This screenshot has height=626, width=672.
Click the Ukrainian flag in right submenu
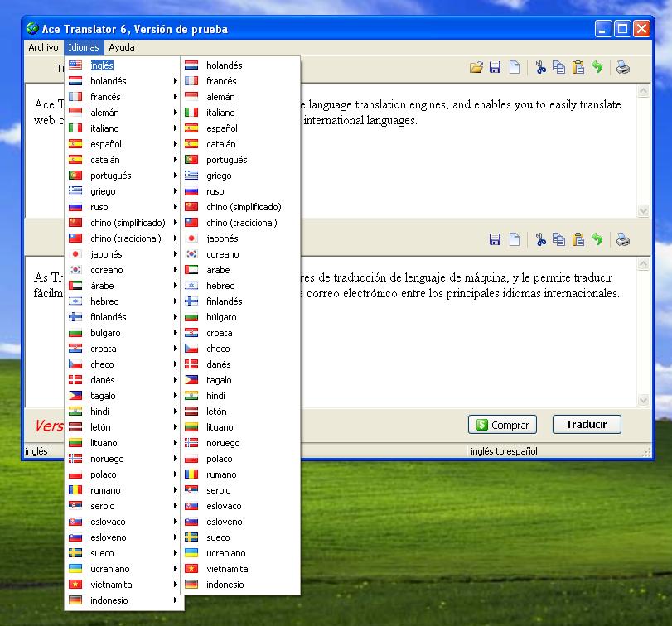coord(191,553)
